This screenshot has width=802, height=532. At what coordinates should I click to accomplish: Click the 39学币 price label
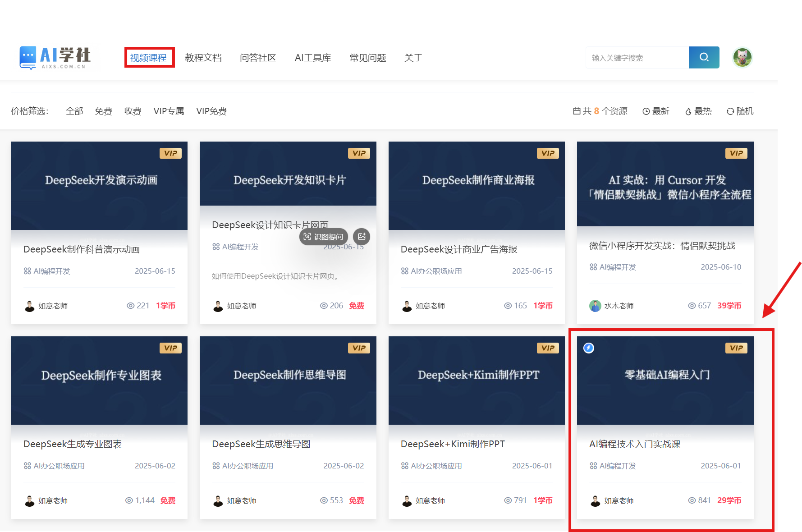(x=729, y=306)
